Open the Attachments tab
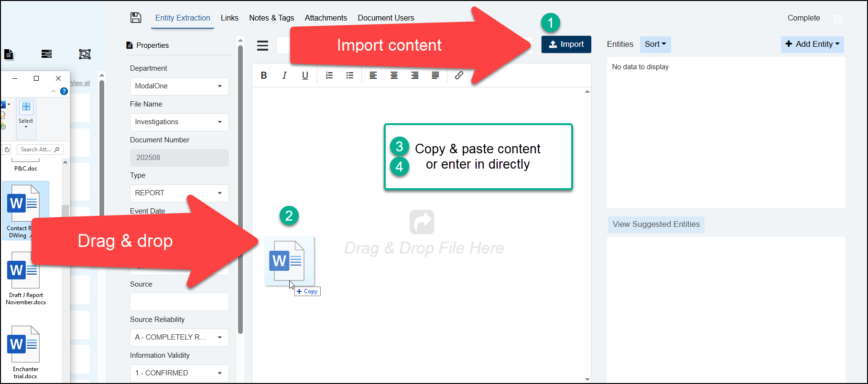Viewport: 868px width, 384px height. click(325, 18)
